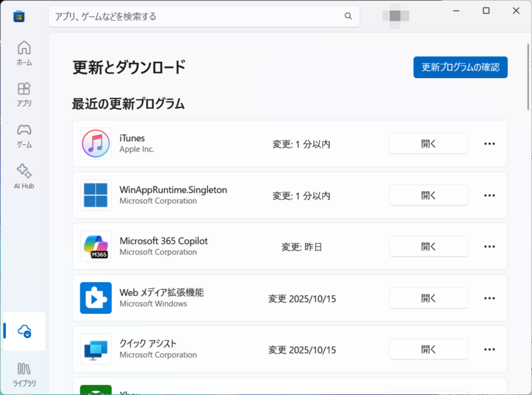Click the クイック アシスト title text
Screen dimensions: 532x395
(148, 343)
